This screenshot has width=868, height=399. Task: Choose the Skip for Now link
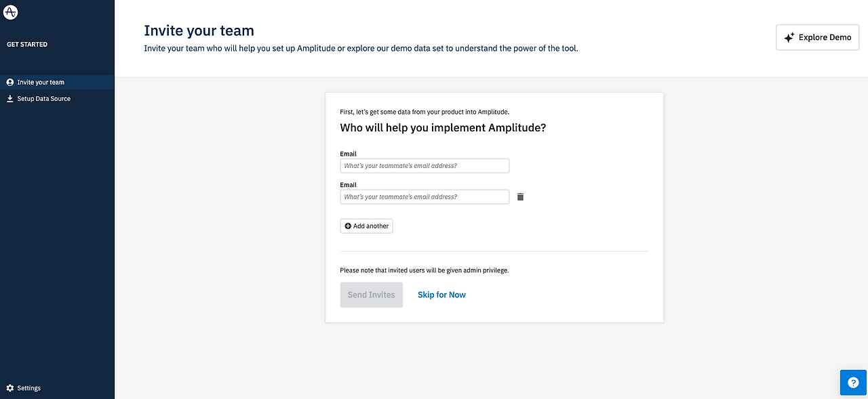click(x=441, y=295)
